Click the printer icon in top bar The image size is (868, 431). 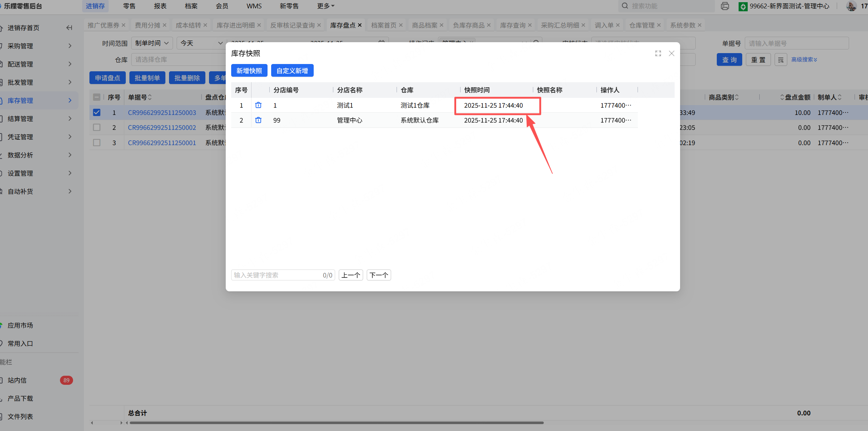click(x=725, y=6)
